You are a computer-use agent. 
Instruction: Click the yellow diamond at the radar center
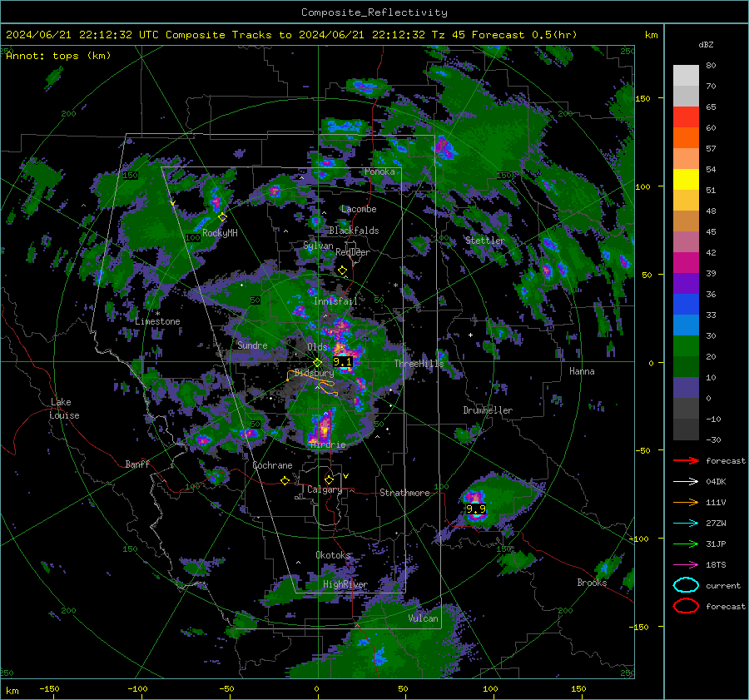pos(318,363)
